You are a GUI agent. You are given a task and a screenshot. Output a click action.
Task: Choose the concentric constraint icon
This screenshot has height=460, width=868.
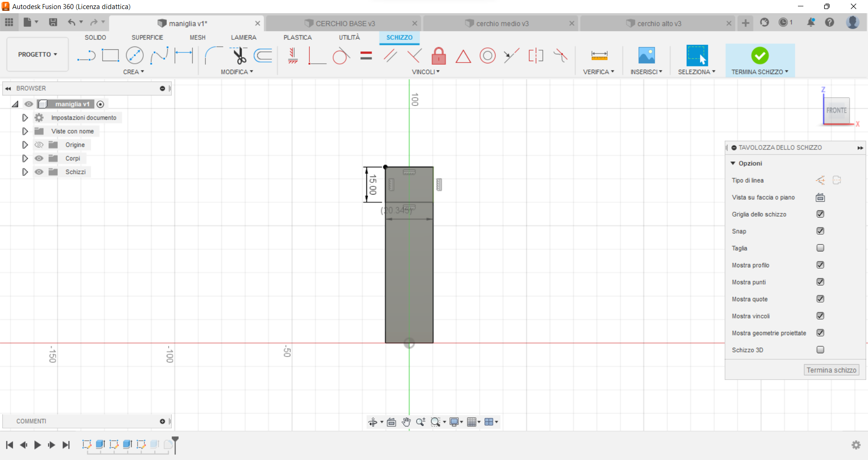(487, 56)
